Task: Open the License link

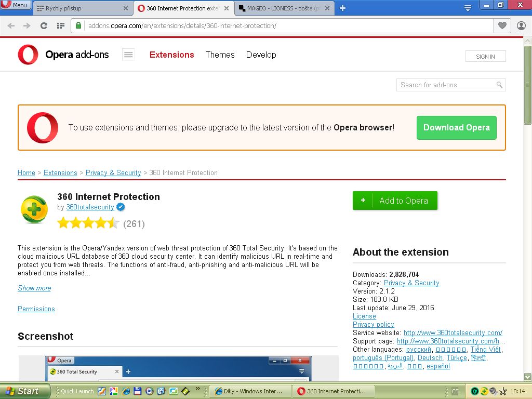Action: tap(364, 316)
